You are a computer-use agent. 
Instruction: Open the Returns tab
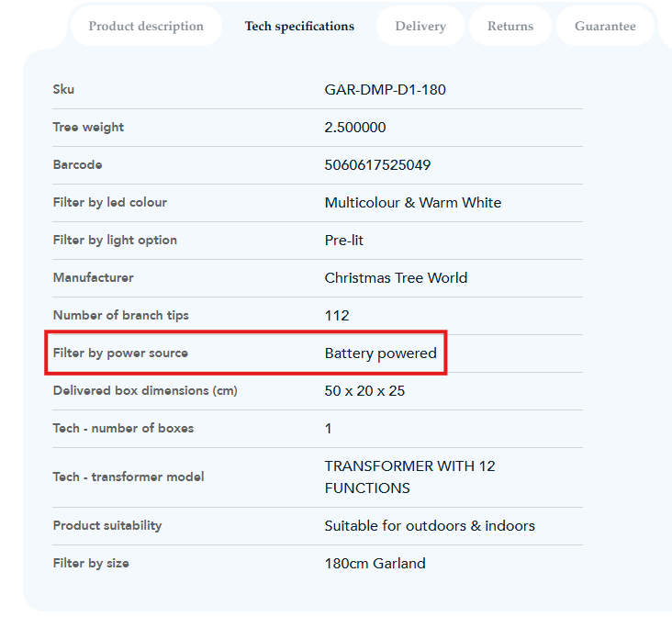click(x=510, y=27)
